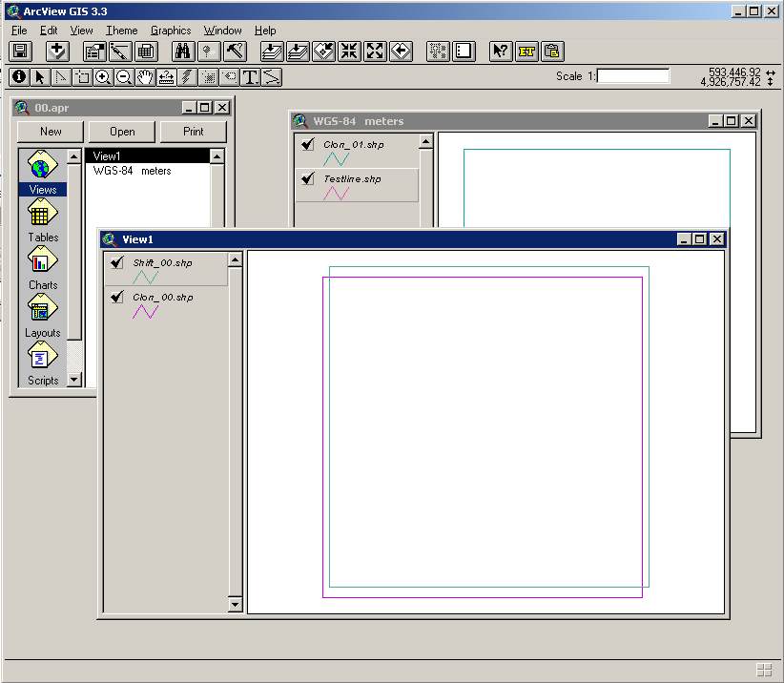The height and width of the screenshot is (683, 784).
Task: Zoom to Full Extent icon
Action: point(272,51)
